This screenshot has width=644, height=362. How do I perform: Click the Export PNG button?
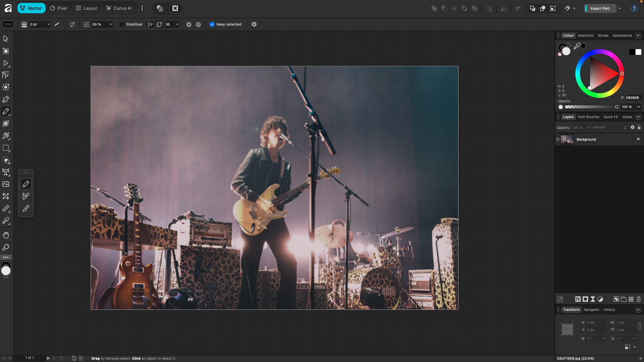coord(600,8)
